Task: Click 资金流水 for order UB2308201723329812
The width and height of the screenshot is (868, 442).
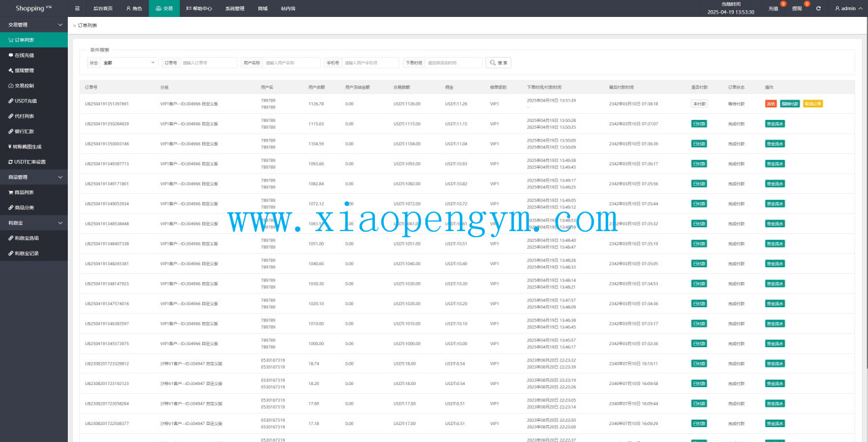Action: 774,363
